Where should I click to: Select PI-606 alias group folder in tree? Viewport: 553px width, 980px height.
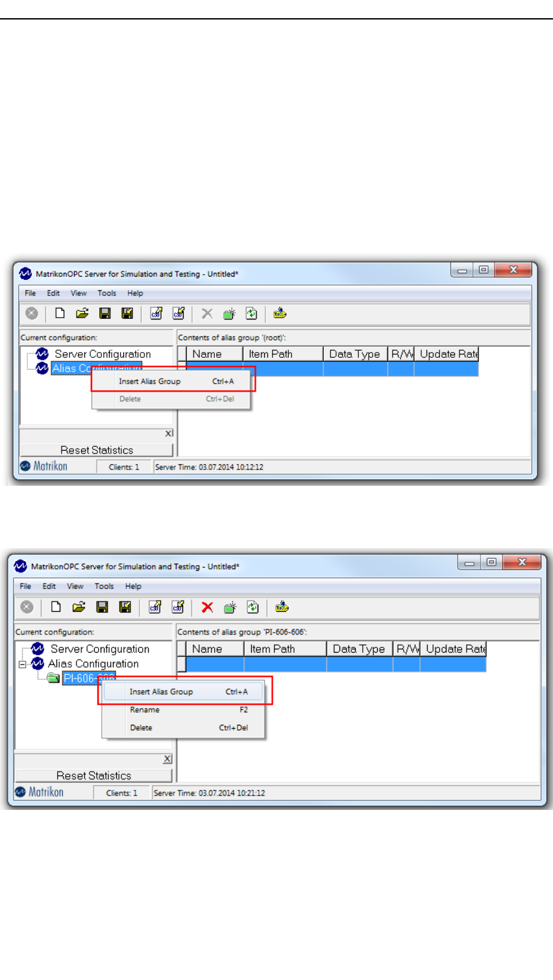[89, 679]
